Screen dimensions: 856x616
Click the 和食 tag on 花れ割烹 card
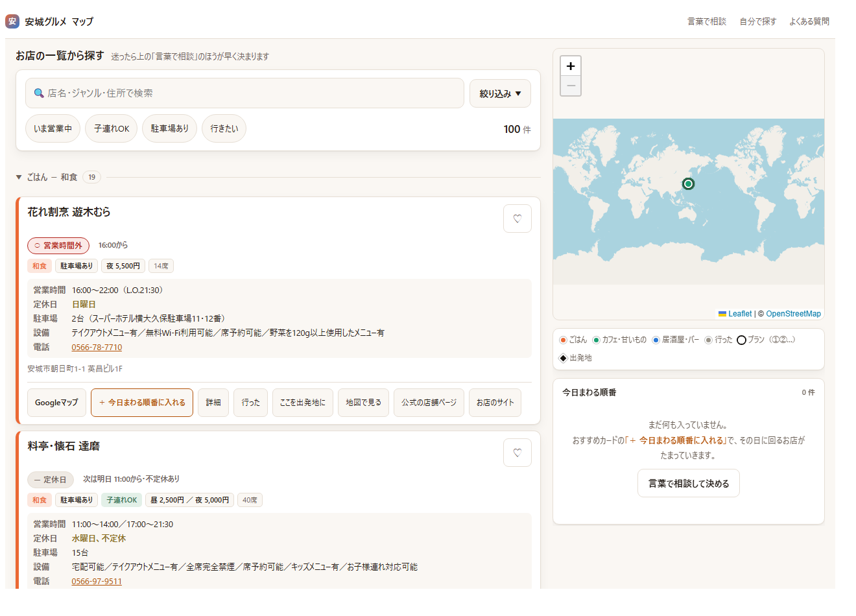coord(40,266)
